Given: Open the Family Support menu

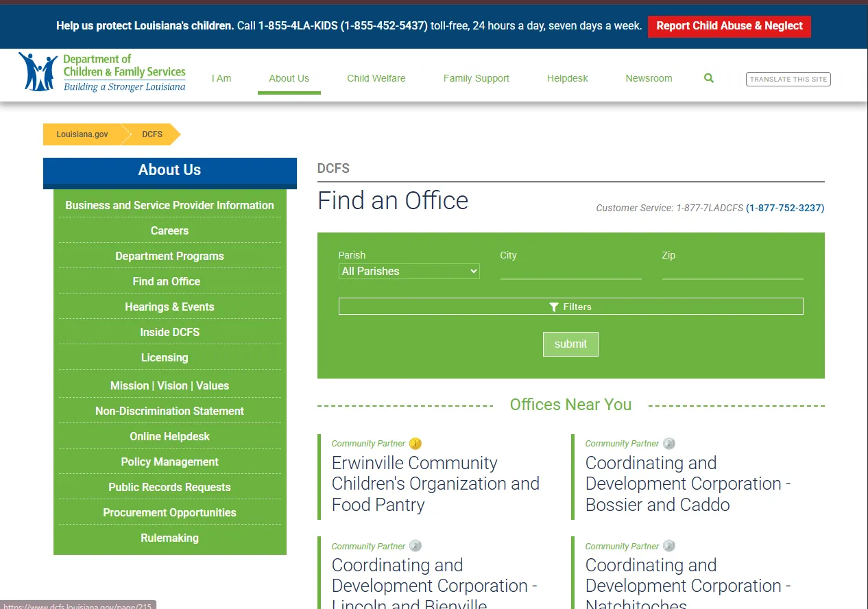Looking at the screenshot, I should pos(477,78).
